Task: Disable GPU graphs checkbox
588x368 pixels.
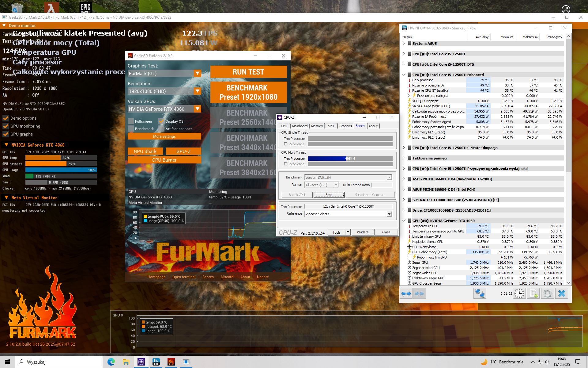Action: [x=6, y=134]
